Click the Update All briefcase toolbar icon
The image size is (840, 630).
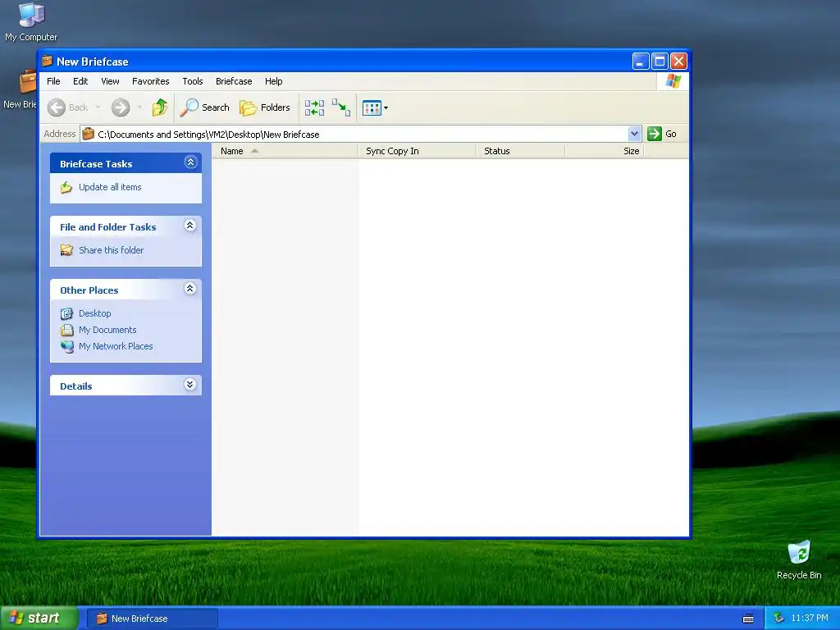click(x=314, y=107)
